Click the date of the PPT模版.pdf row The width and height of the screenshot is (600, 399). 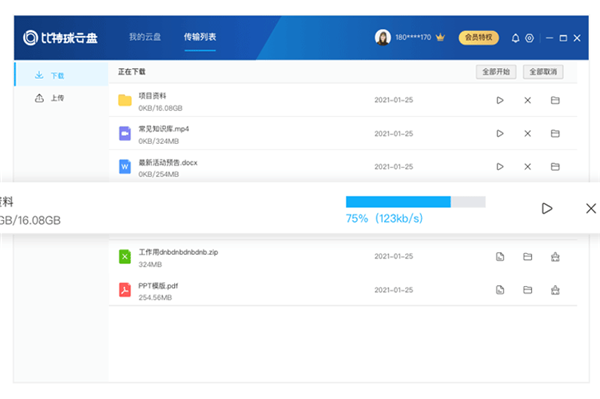(394, 290)
